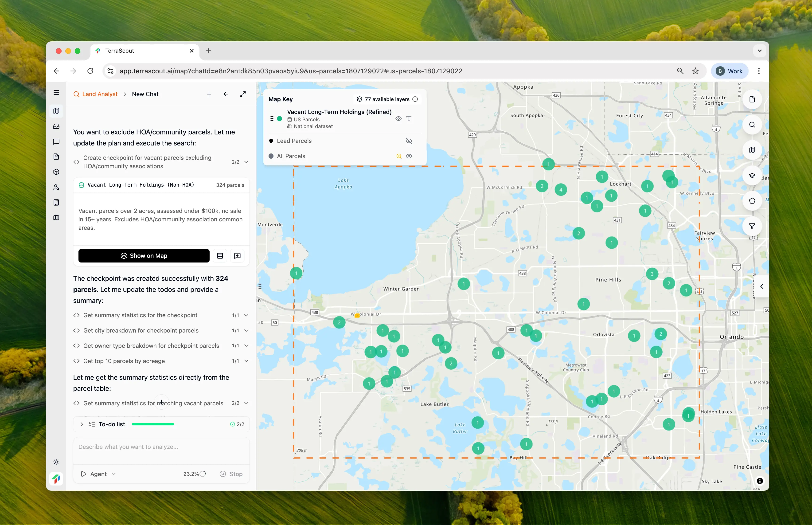Go to Land Analyst breadcrumb
Screen dimensions: 812x525
[x=99, y=94]
